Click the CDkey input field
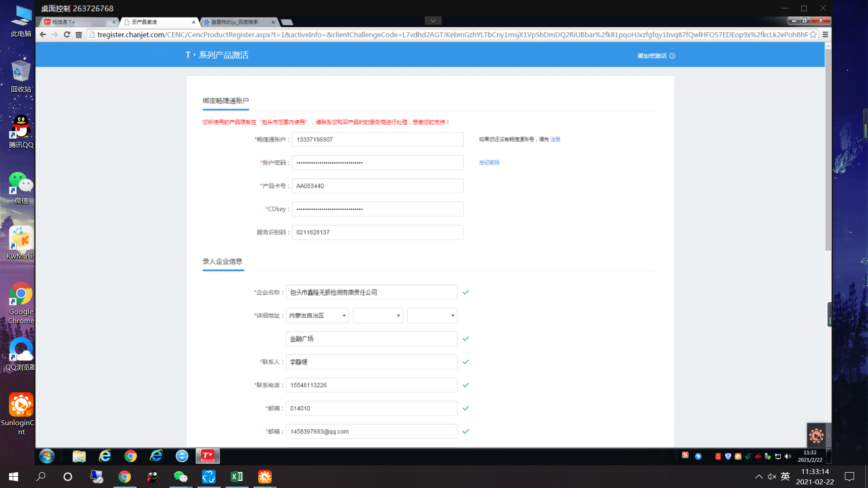This screenshot has width=868, height=488. point(377,209)
